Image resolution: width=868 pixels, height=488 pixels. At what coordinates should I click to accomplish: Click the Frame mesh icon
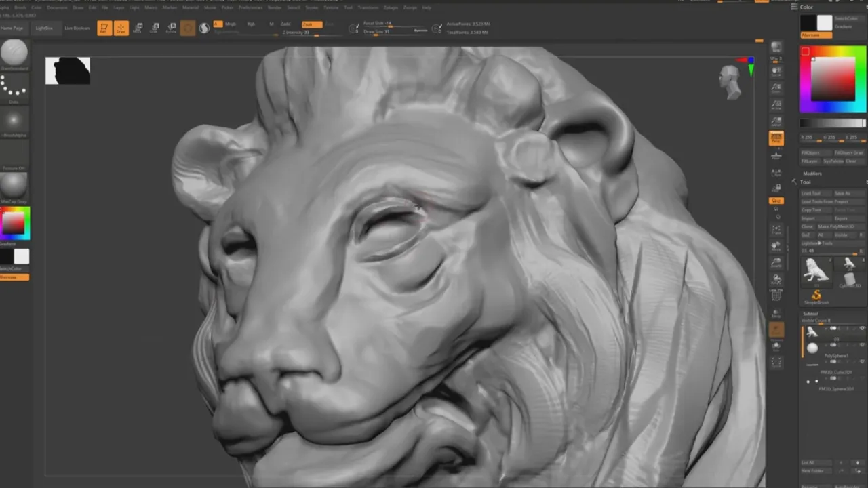click(x=776, y=230)
